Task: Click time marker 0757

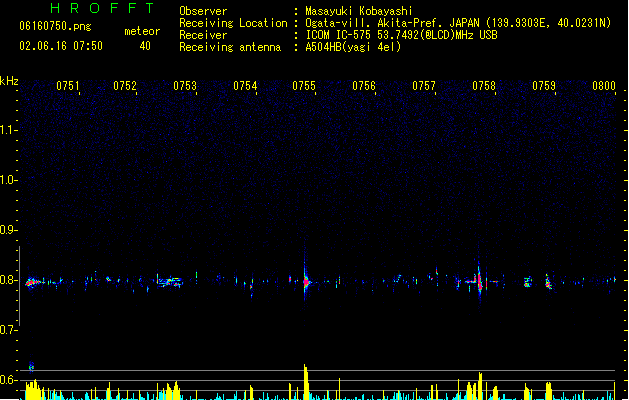Action: (424, 86)
